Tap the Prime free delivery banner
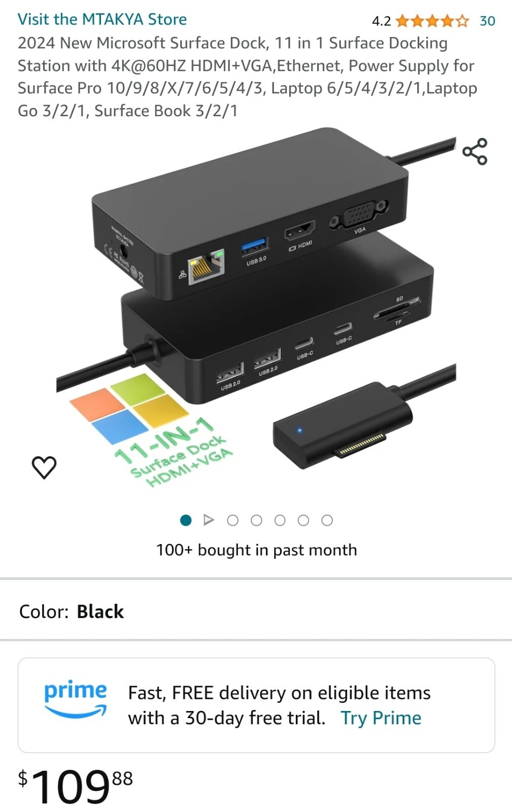 tap(256, 705)
